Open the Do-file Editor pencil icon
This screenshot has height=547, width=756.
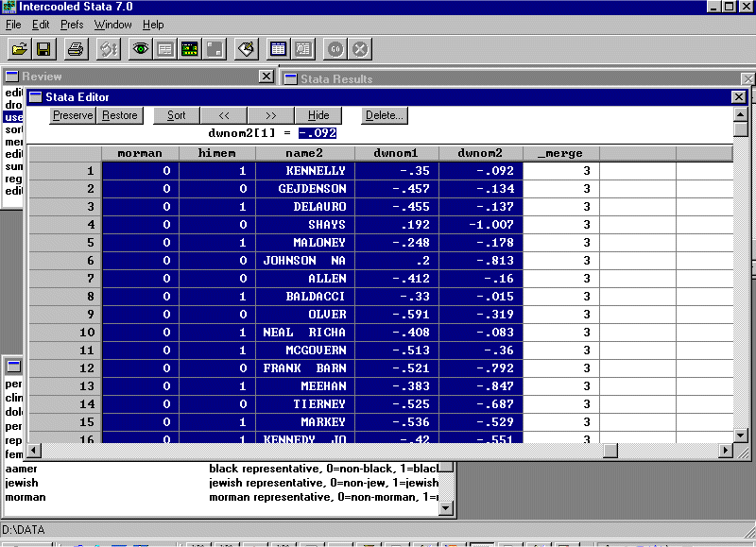click(246, 49)
